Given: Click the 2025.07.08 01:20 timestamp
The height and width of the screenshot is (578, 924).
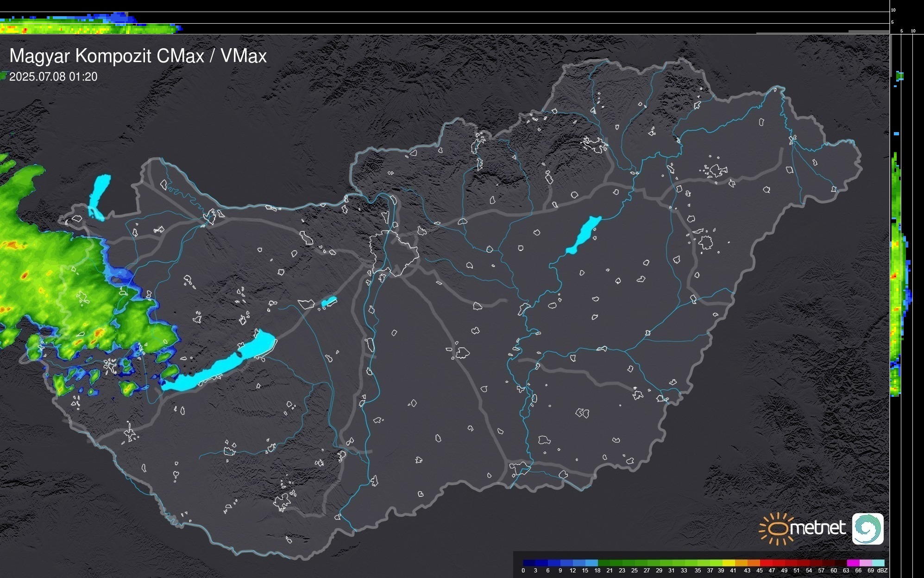Looking at the screenshot, I should coord(53,77).
